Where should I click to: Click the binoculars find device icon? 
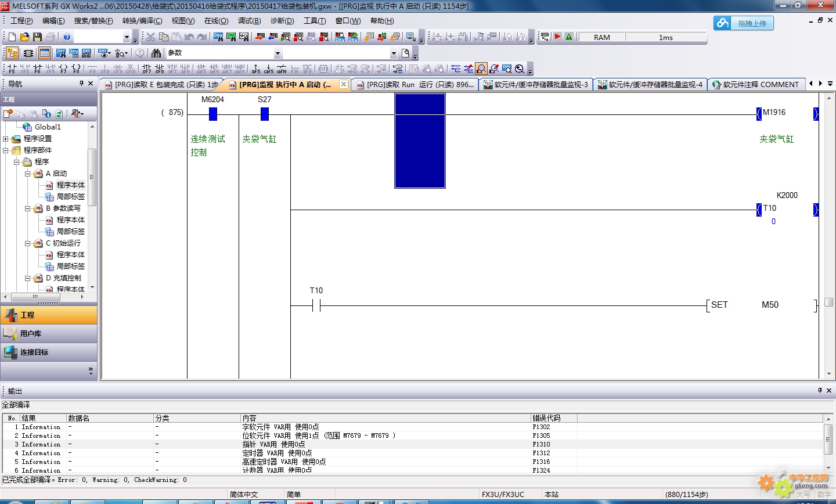pos(156,53)
